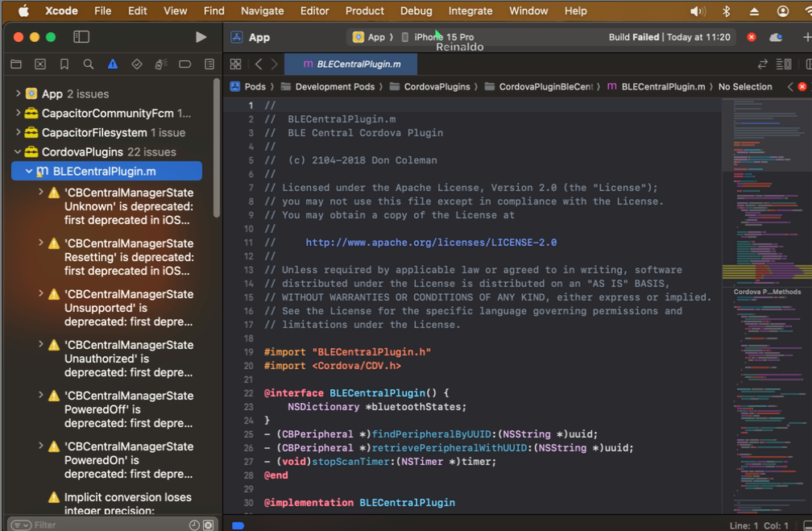
Task: Run the App with the play button
Action: tap(201, 37)
